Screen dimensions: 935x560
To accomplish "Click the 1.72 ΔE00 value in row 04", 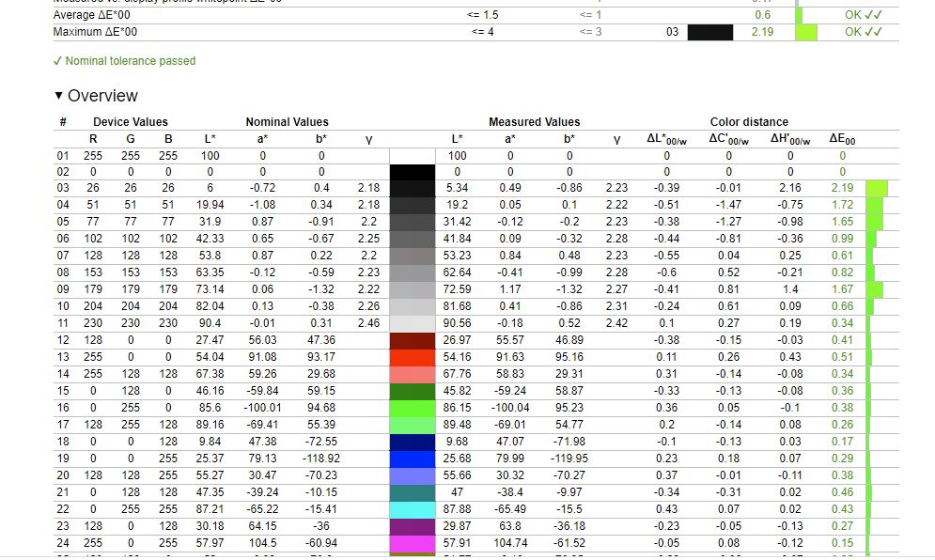I will (842, 205).
